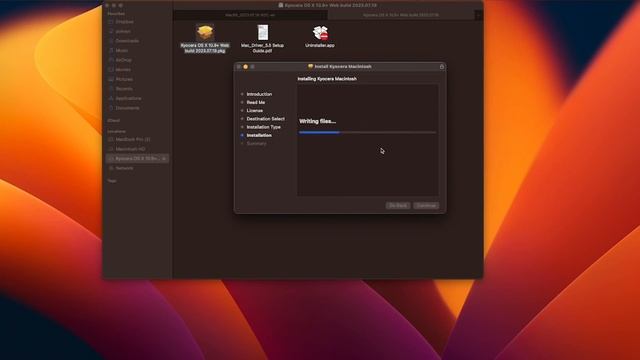The height and width of the screenshot is (360, 640).
Task: Click the Continue button in the installer
Action: coord(426,205)
